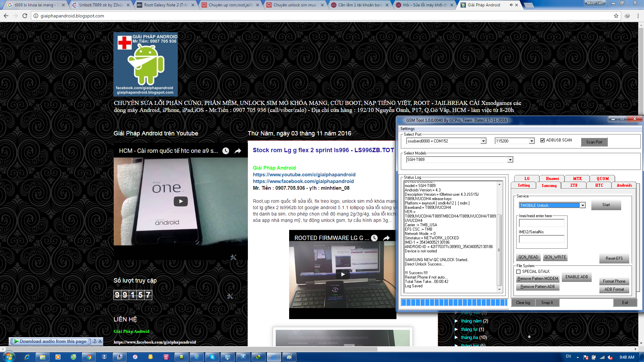The height and width of the screenshot is (362, 644).
Task: Click Download audio from this page
Action: click(x=50, y=341)
